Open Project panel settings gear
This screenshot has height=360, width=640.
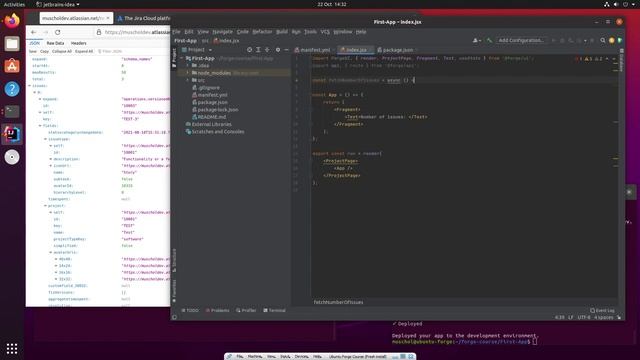(x=278, y=50)
